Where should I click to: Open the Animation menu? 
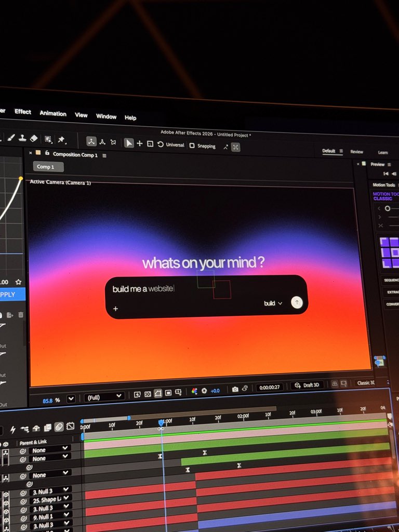click(53, 113)
